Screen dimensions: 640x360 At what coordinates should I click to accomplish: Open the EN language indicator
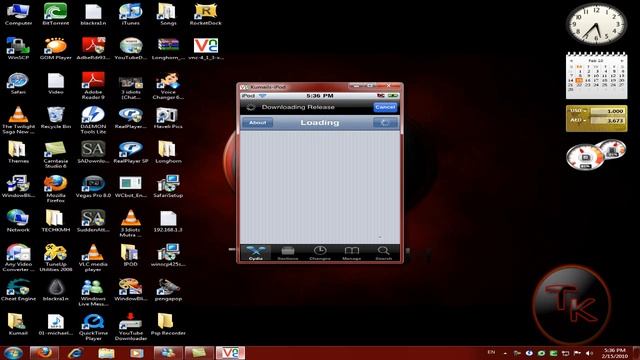tap(491, 352)
